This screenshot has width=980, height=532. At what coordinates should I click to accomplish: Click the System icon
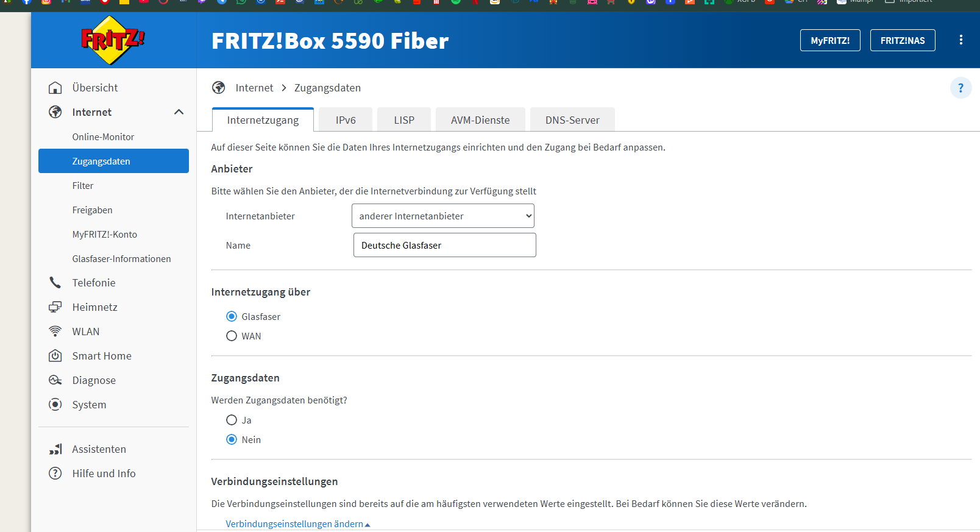point(55,405)
